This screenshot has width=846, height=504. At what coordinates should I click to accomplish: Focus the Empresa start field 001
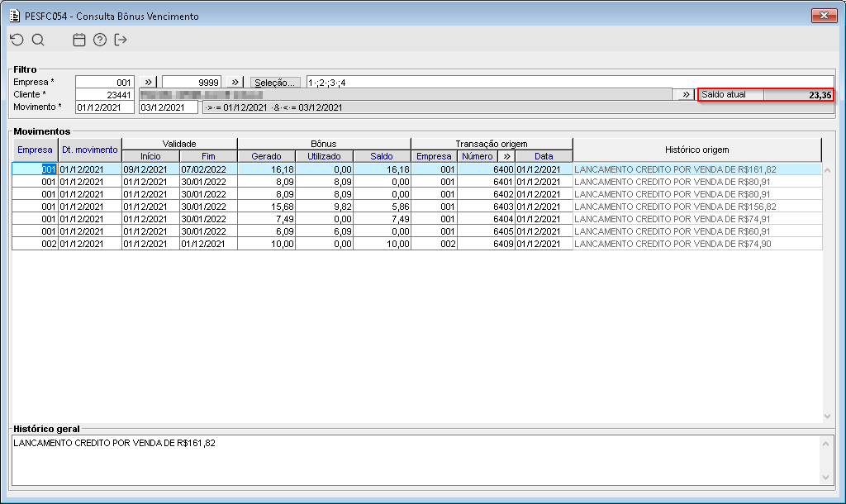pyautogui.click(x=105, y=82)
